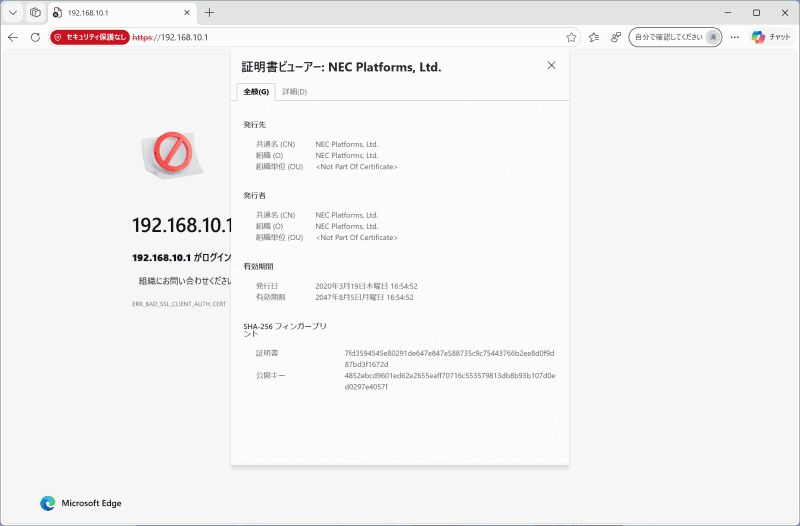Click issue date 2020年3月19日木曜日 16:54:52
Viewport: 800px width, 526px height.
(x=366, y=286)
